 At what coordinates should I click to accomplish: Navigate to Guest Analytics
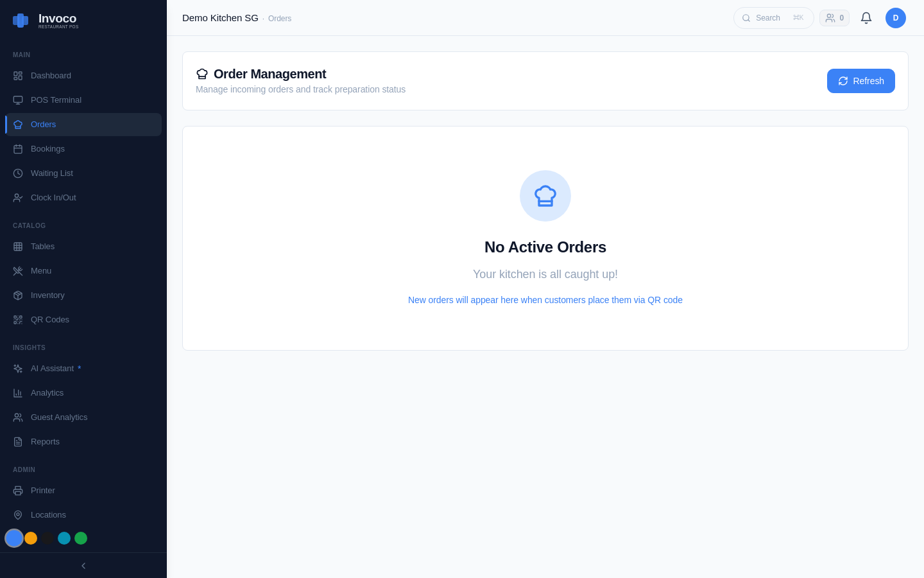point(59,417)
